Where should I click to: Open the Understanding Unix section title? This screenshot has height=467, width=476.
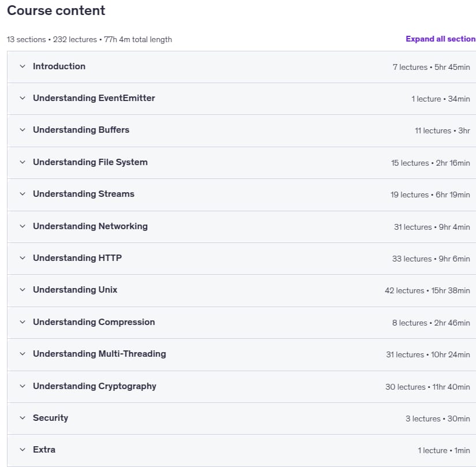(75, 289)
